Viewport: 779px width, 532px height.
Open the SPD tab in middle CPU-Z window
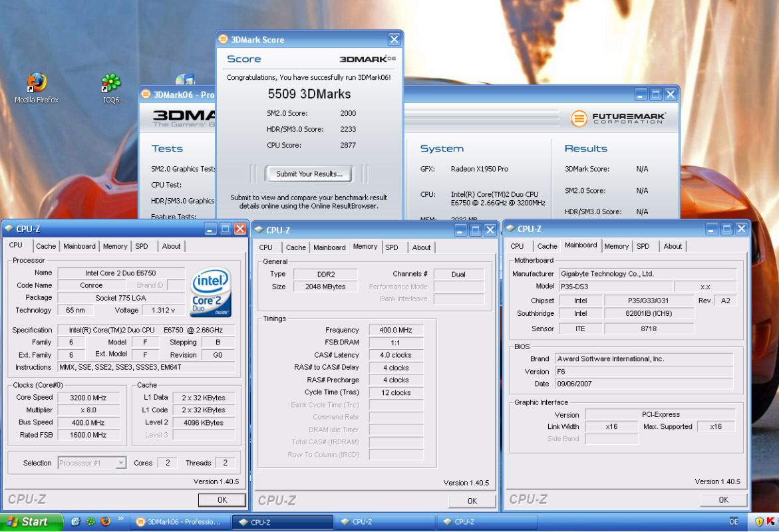pos(392,247)
